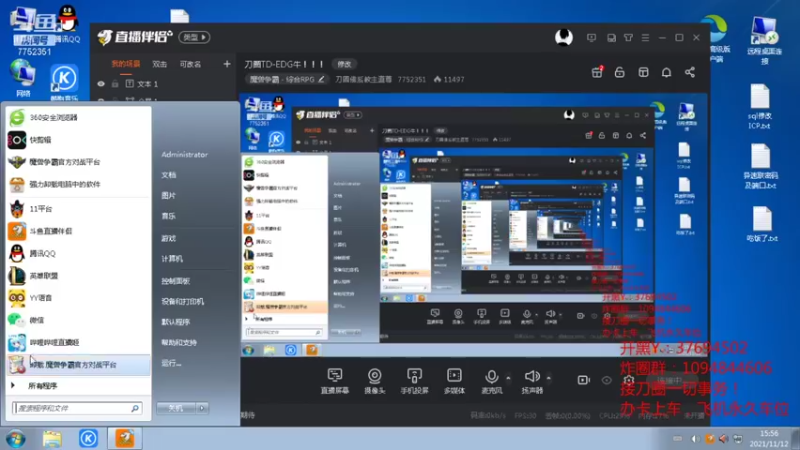Screen dimensions: 800x450
Task: Launch 英雄联盟 from Start menu
Action: click(x=78, y=276)
